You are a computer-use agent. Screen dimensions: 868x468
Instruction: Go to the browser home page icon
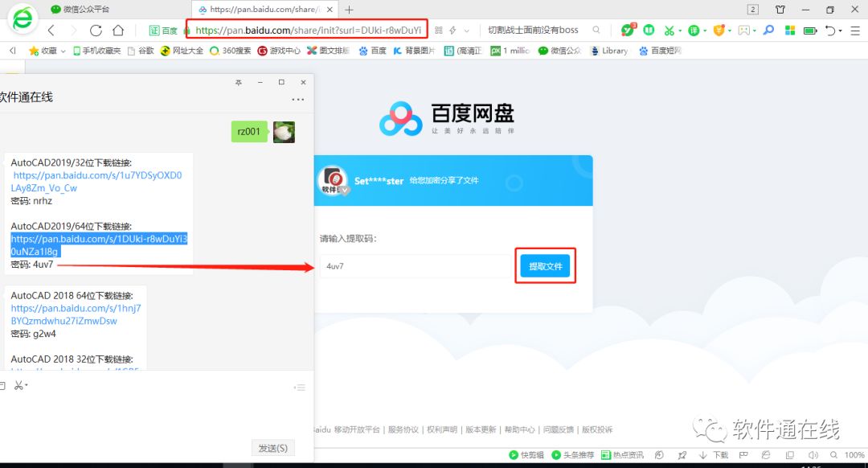118,30
